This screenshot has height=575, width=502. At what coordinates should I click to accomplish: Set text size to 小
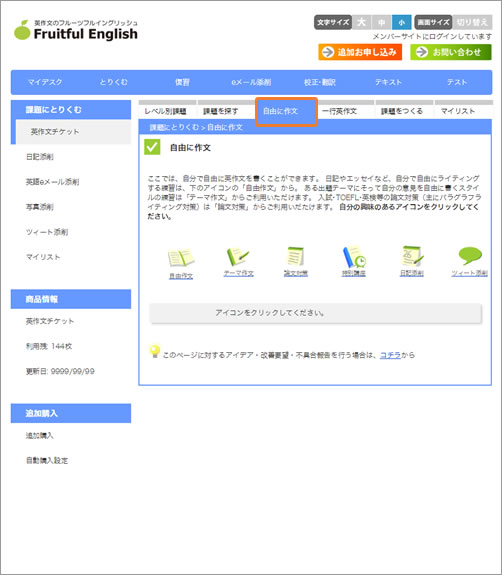coord(402,22)
